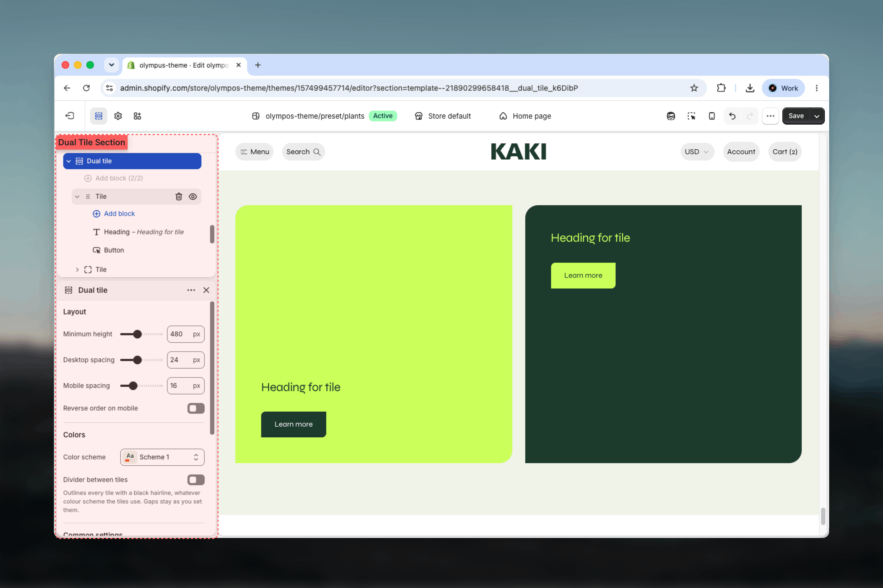Open the Home page template selector
The height and width of the screenshot is (588, 883).
(x=525, y=116)
